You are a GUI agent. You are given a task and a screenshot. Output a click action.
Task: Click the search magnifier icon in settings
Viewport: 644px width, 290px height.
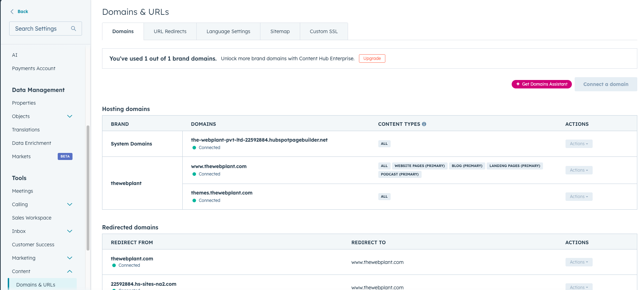(x=74, y=29)
